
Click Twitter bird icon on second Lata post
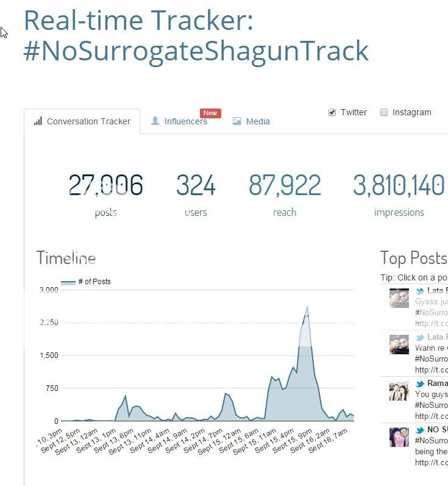(x=420, y=337)
